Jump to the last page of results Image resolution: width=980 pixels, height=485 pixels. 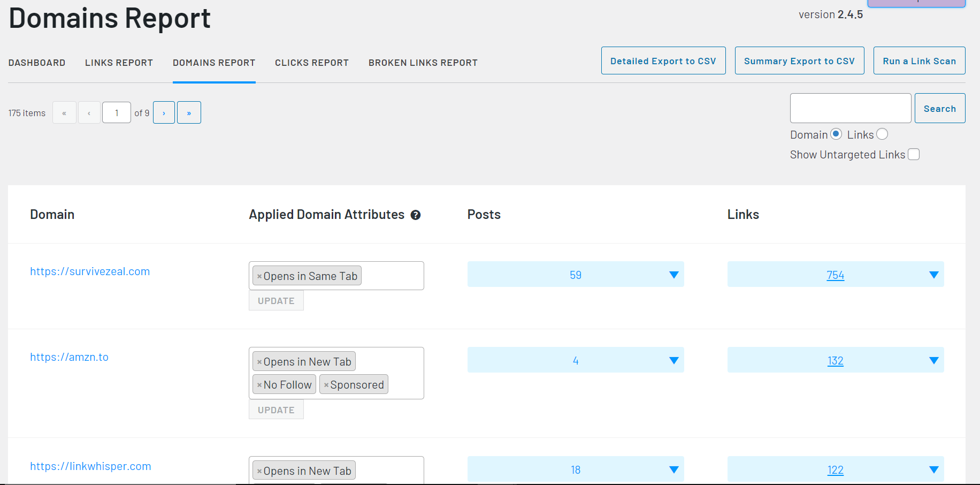click(189, 112)
